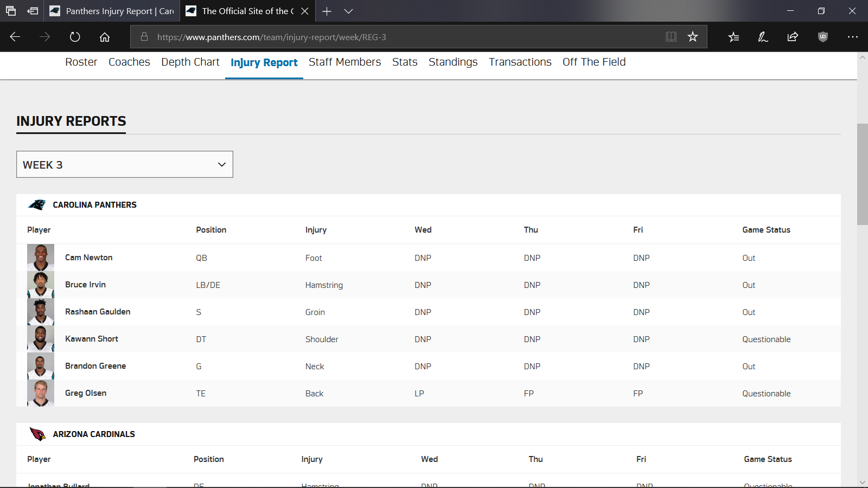Select Greg Olsen's Questionable game status
The width and height of the screenshot is (868, 488).
tap(767, 394)
